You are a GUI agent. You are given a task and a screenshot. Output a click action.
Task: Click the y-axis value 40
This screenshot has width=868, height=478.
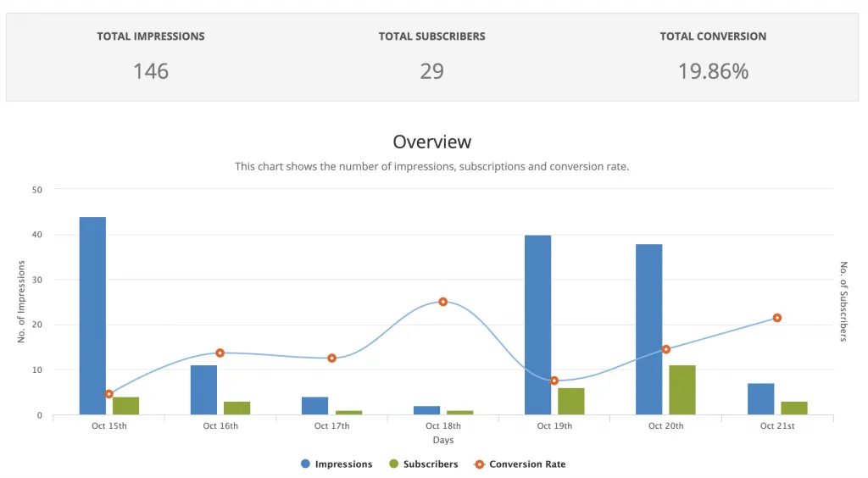click(37, 235)
